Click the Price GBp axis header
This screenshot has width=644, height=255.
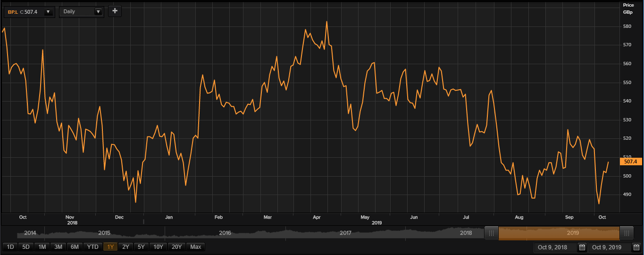628,8
